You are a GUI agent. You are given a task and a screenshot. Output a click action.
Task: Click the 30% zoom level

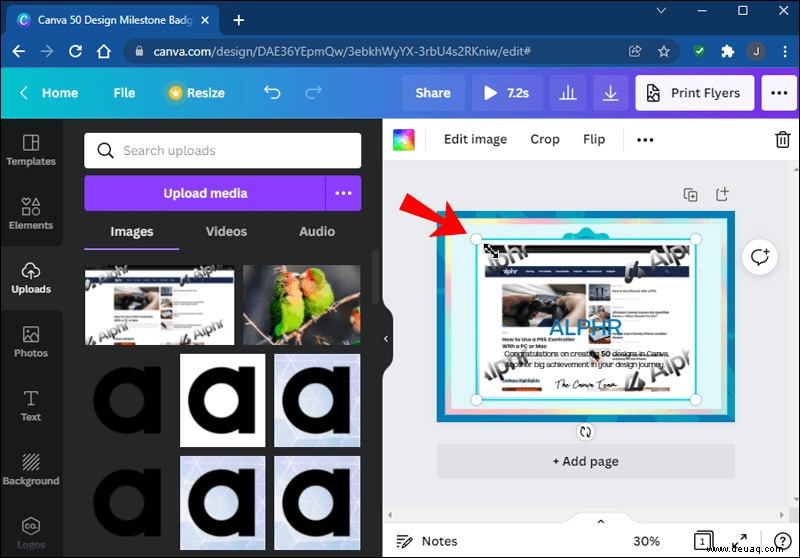[646, 541]
